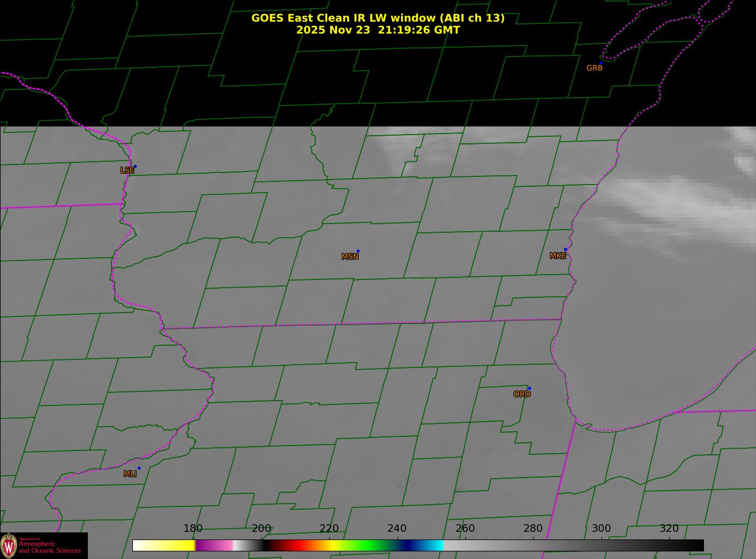The width and height of the screenshot is (756, 559).
Task: Click the blue ORD station dot
Action: [x=529, y=389]
